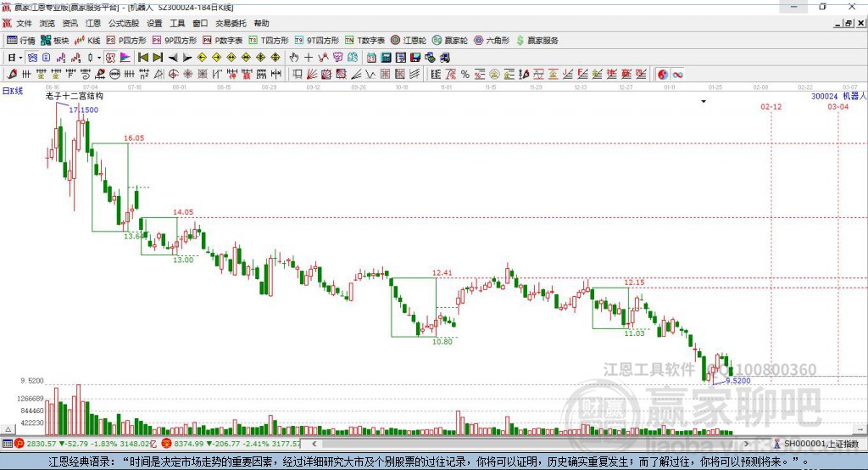Restore the inner MDI chart window
The height and width of the screenshot is (470, 868).
pyautogui.click(x=849, y=23)
